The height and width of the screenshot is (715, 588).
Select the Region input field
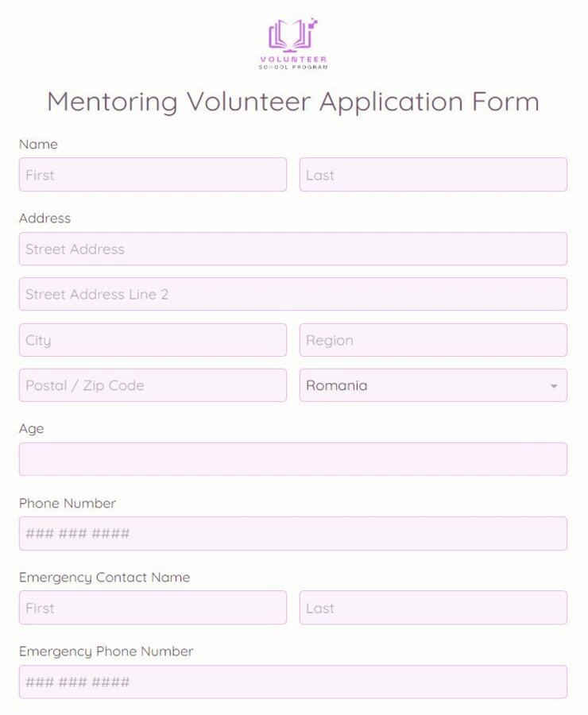click(433, 340)
